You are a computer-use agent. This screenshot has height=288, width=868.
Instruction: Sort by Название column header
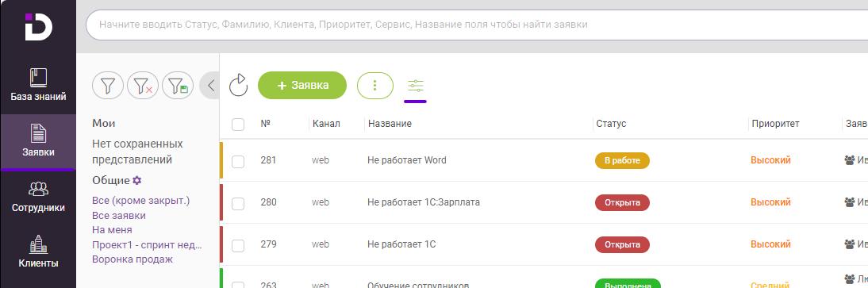390,124
